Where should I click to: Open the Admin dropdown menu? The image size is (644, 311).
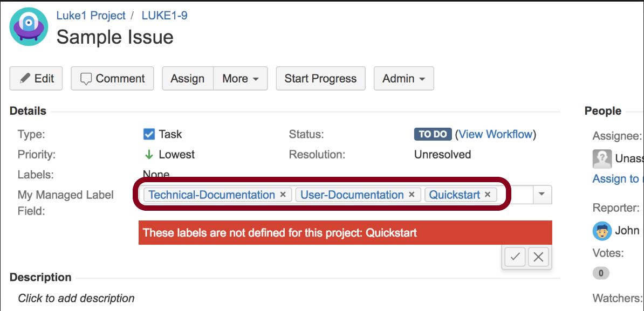(x=404, y=78)
